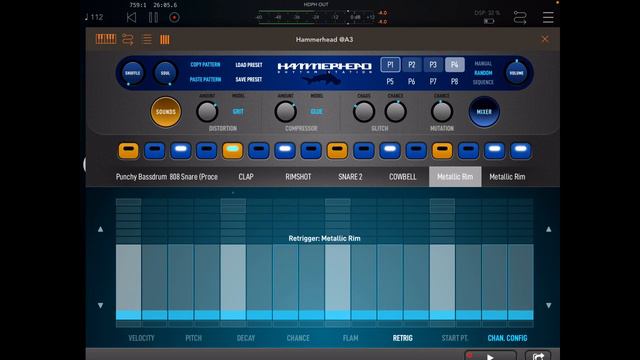Toggle sequencer step 1 button
640x360 pixels.
pyautogui.click(x=129, y=150)
